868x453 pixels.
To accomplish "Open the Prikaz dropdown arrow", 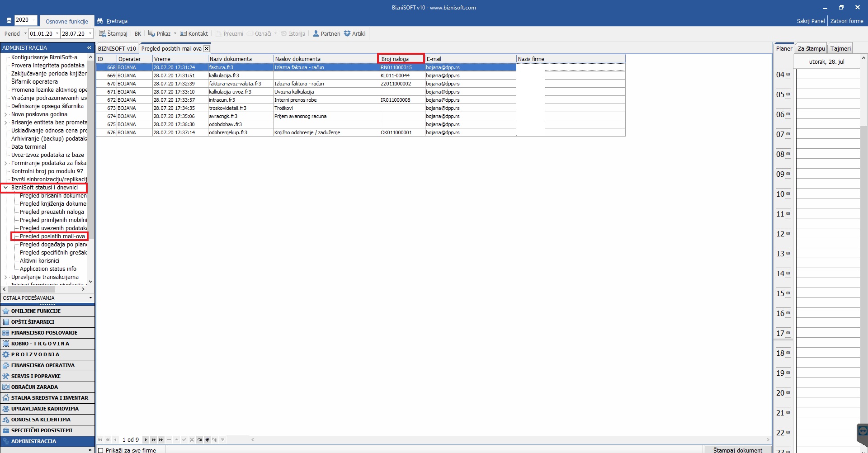I will [175, 33].
